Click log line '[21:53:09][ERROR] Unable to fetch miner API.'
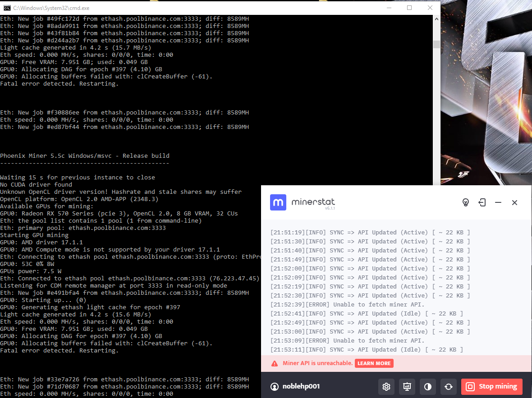Image resolution: width=532 pixels, height=398 pixels. click(x=347, y=341)
